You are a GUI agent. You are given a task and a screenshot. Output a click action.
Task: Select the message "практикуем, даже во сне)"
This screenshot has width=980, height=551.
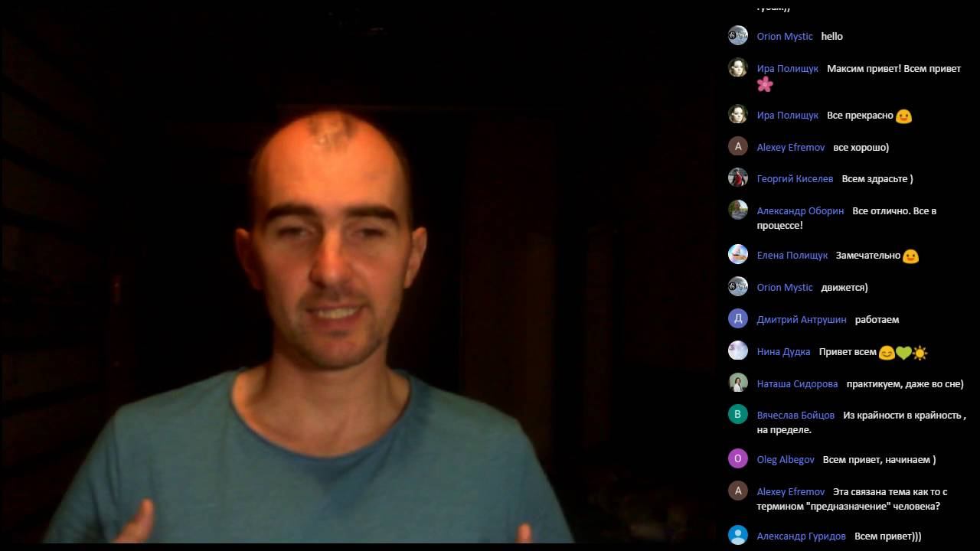(x=905, y=383)
